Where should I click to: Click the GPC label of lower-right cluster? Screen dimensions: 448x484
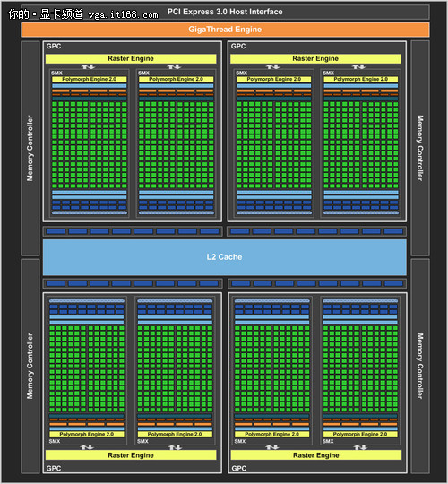[239, 468]
